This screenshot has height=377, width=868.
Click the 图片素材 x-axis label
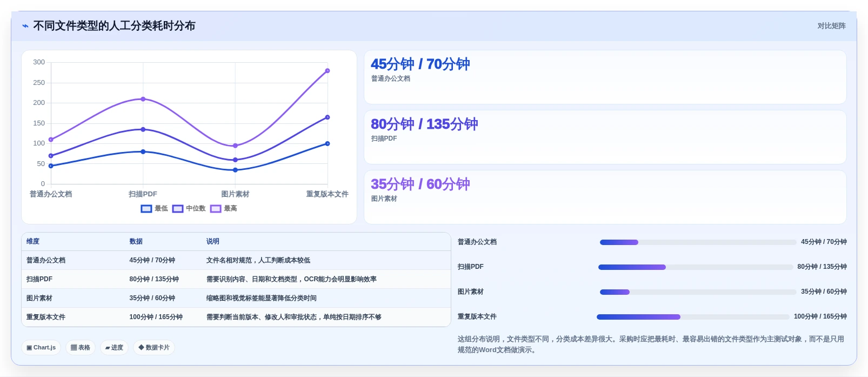tap(235, 194)
